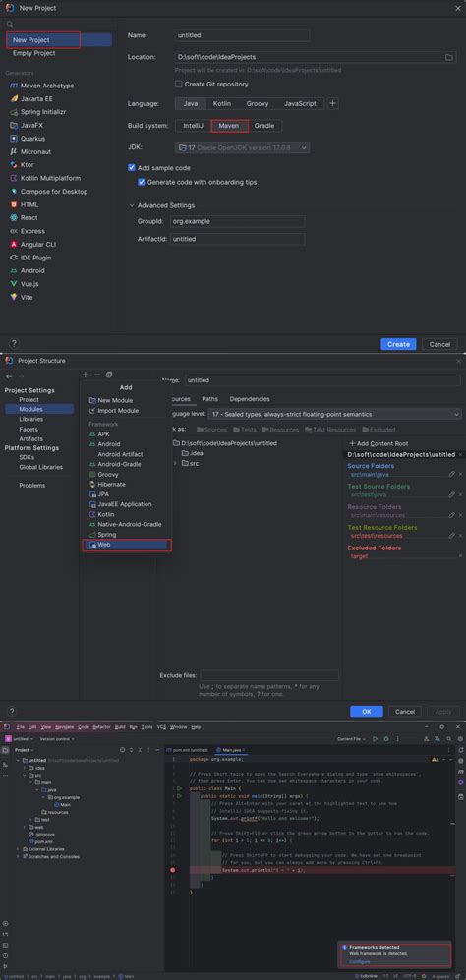Viewport: 466px width, 980px height.
Task: Pick the Quarkus generator
Action: click(x=28, y=139)
